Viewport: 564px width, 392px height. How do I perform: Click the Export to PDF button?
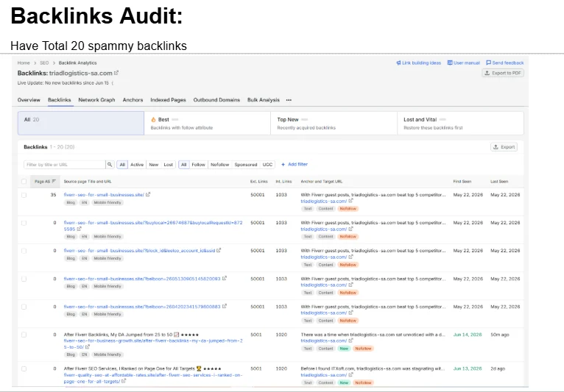pos(503,73)
